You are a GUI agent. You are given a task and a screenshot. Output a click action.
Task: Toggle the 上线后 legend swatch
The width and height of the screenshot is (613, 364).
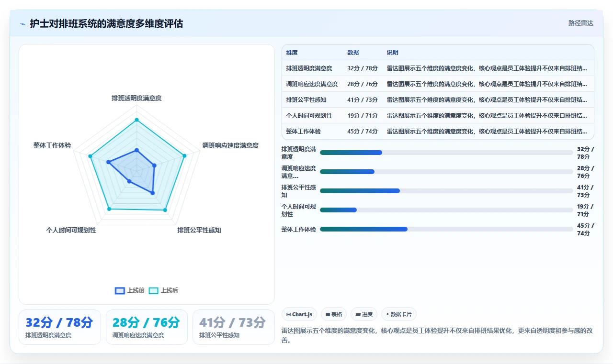[153, 291]
